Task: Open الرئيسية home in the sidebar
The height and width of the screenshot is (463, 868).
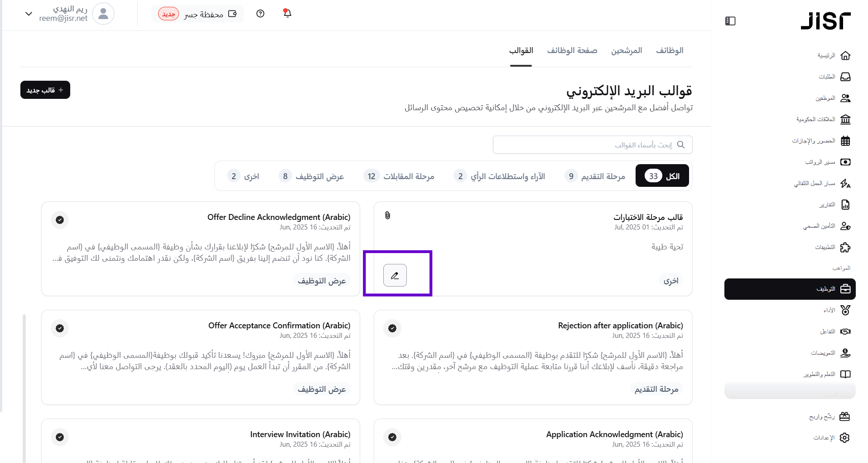Action: [x=833, y=56]
